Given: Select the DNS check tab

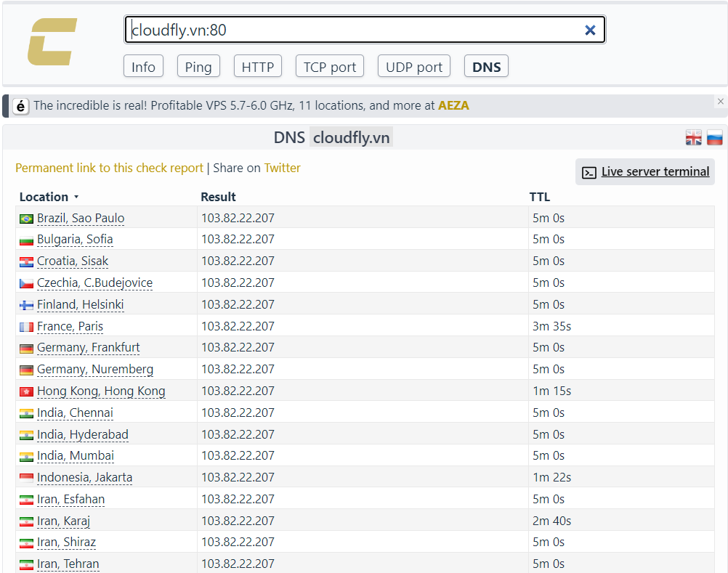Looking at the screenshot, I should tap(486, 66).
